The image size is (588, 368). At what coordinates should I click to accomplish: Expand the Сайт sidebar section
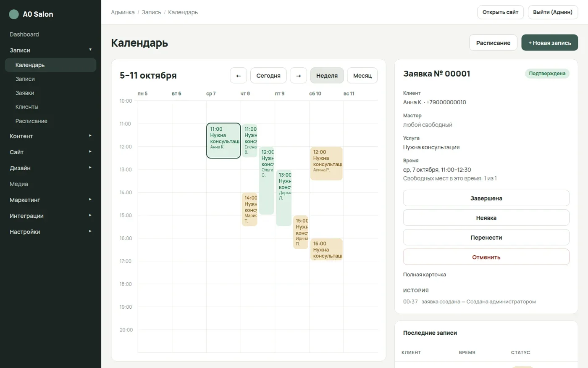(50, 152)
